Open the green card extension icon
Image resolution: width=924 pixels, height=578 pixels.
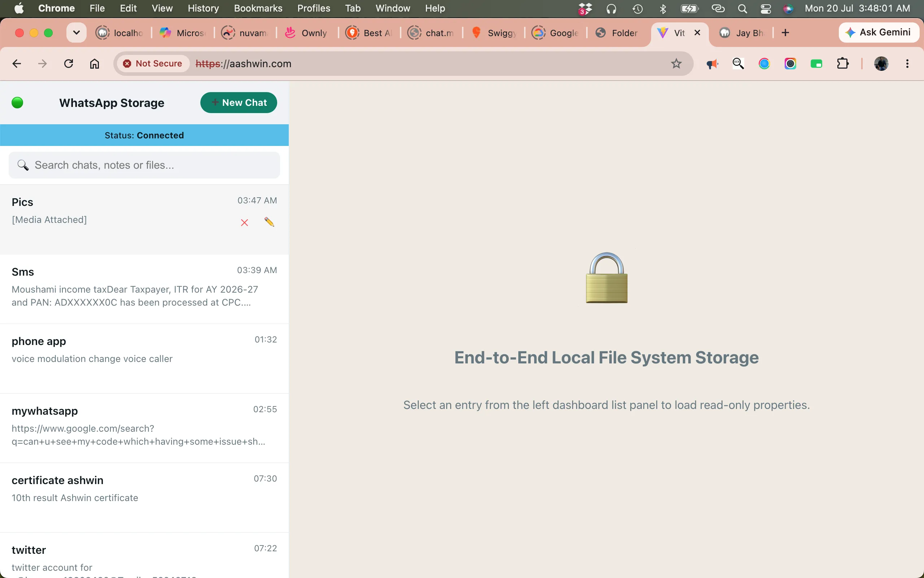coord(816,64)
